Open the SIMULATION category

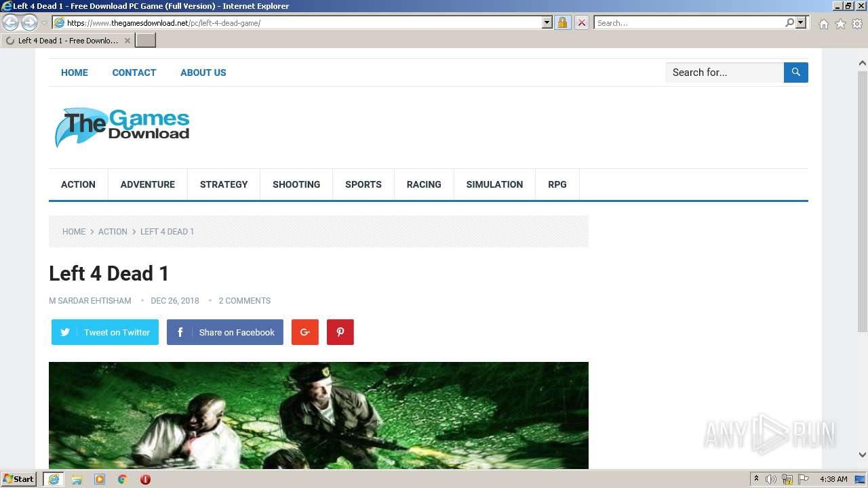pyautogui.click(x=494, y=184)
